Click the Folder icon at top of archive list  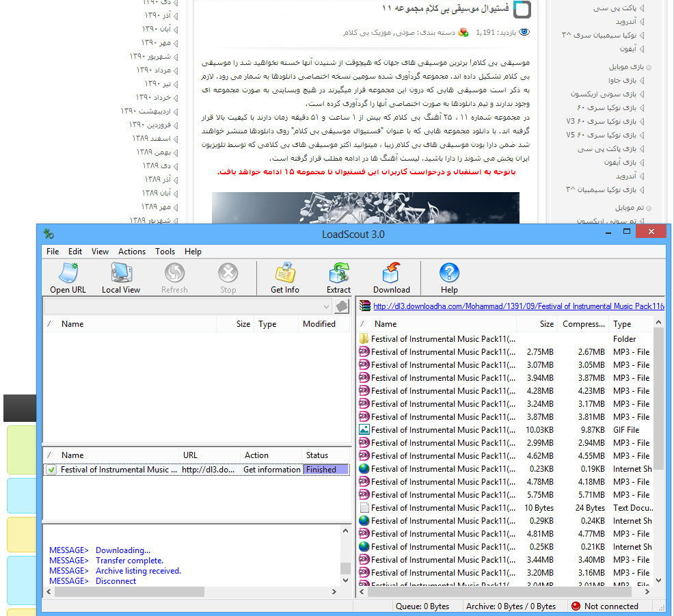pyautogui.click(x=364, y=339)
